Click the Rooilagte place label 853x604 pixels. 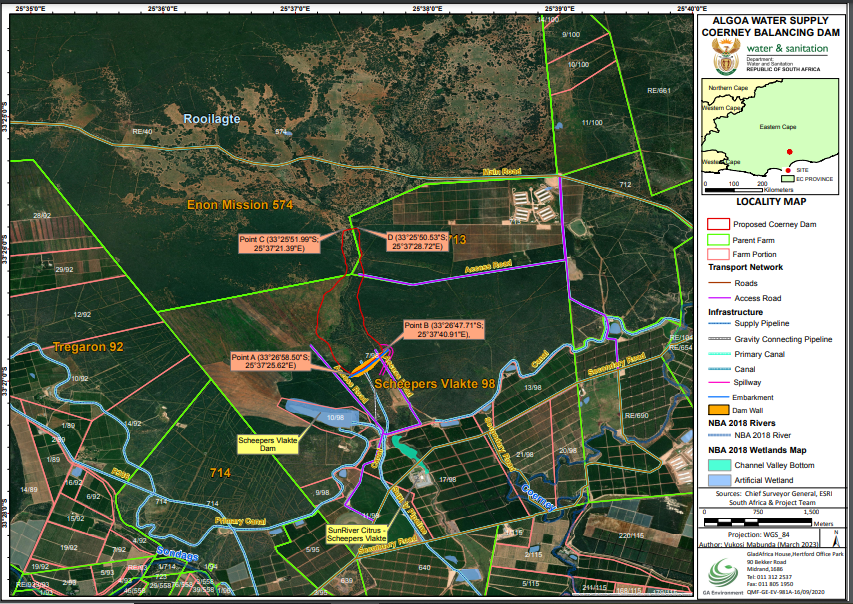212,119
